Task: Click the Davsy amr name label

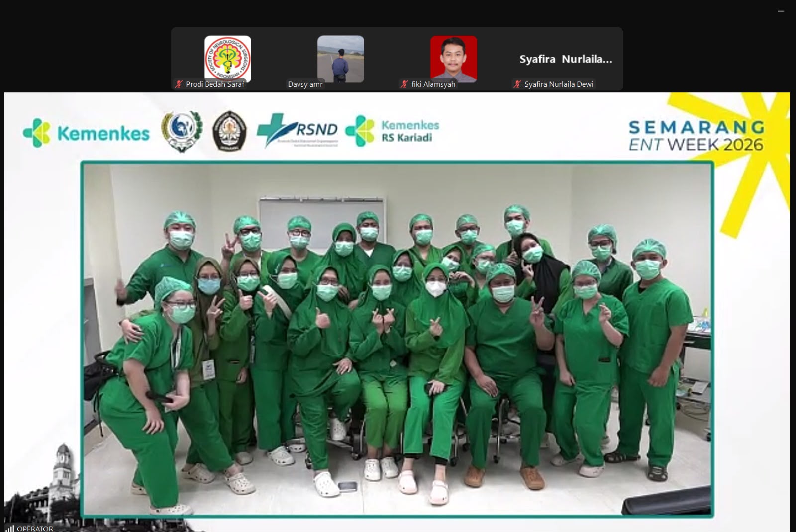Action: 305,84
